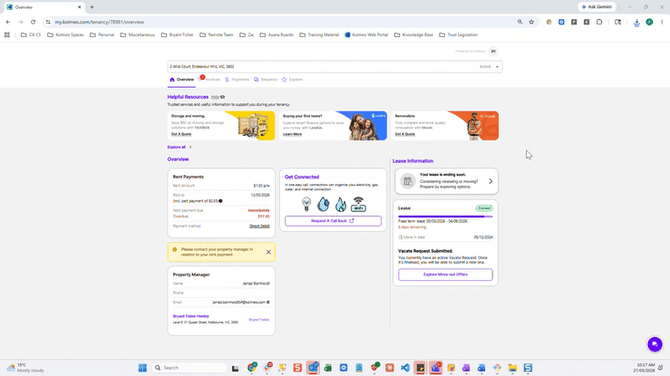Go back in browser
The height and width of the screenshot is (376, 670).
[8, 22]
